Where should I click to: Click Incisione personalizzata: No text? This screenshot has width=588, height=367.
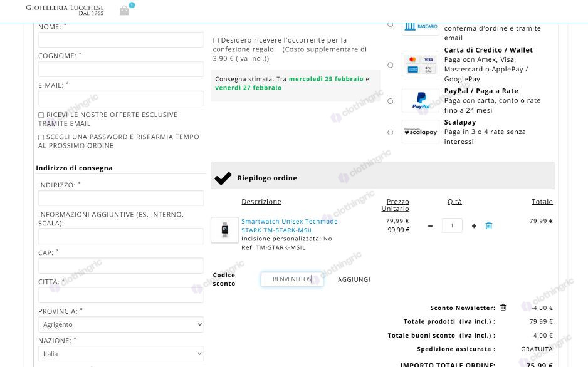pyautogui.click(x=286, y=239)
